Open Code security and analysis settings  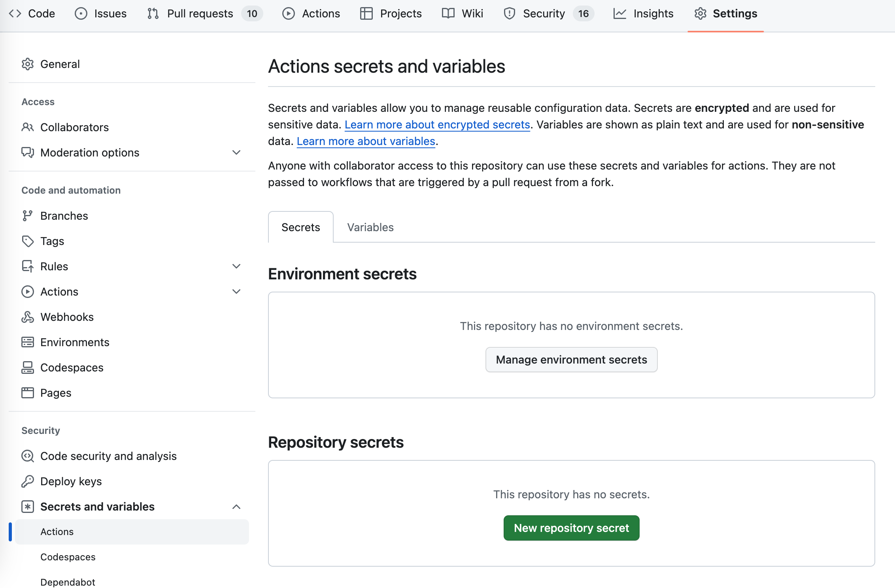click(108, 456)
